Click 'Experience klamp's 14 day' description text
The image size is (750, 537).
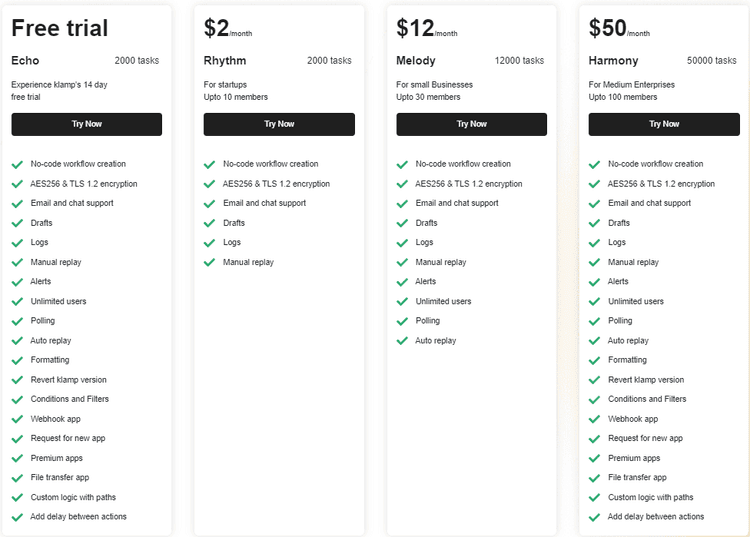pyautogui.click(x=59, y=85)
